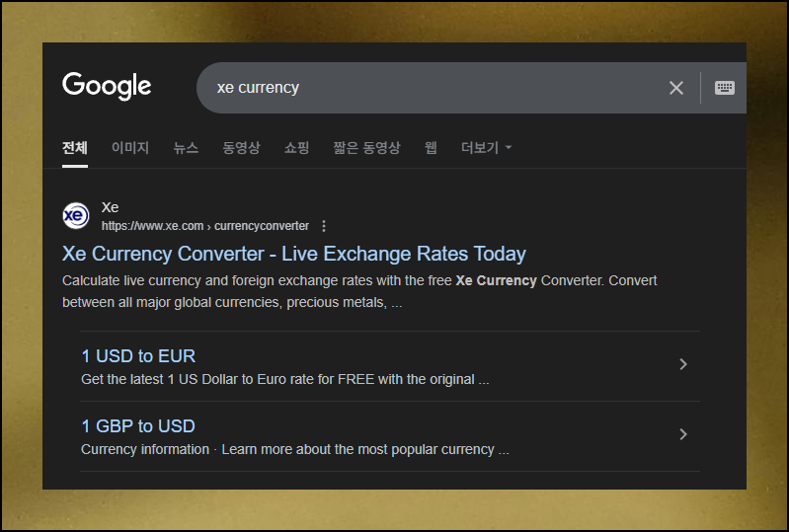Open the on-screen keyboard icon
This screenshot has width=789, height=532.
(x=725, y=88)
